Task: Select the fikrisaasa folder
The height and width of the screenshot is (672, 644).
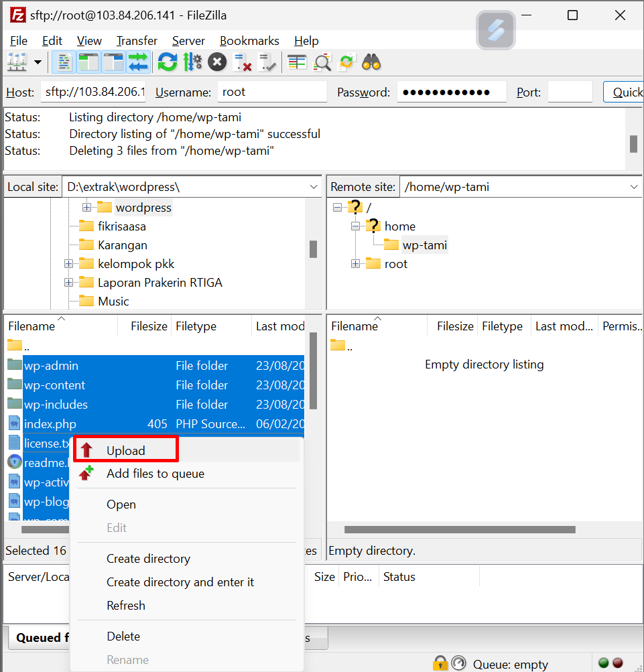Action: [122, 226]
